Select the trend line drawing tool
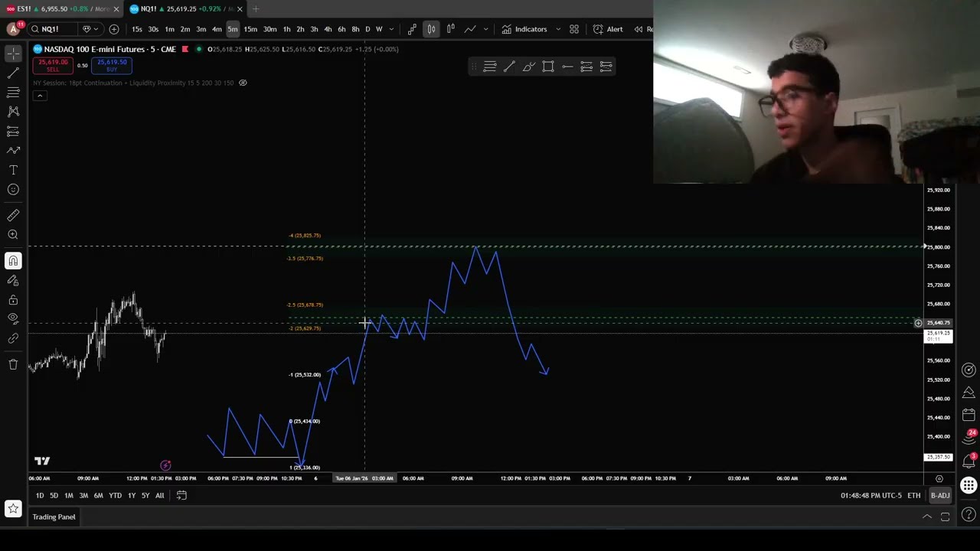980x551 pixels. tap(13, 73)
